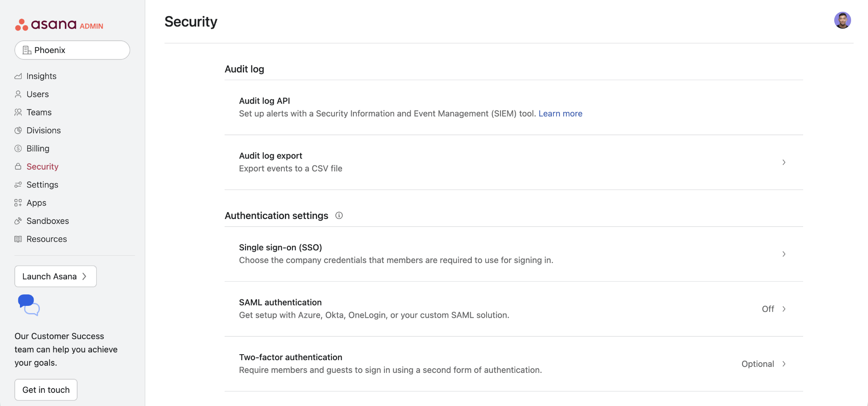Click the Audit log section heading
This screenshot has height=406, width=868.
(x=244, y=69)
